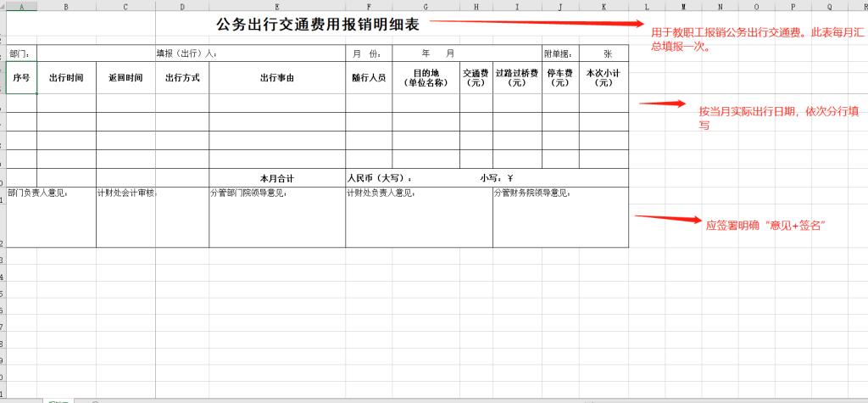Click the 部门负责人意见 approval cell
Screen dimensions: 868x403
[x=50, y=218]
